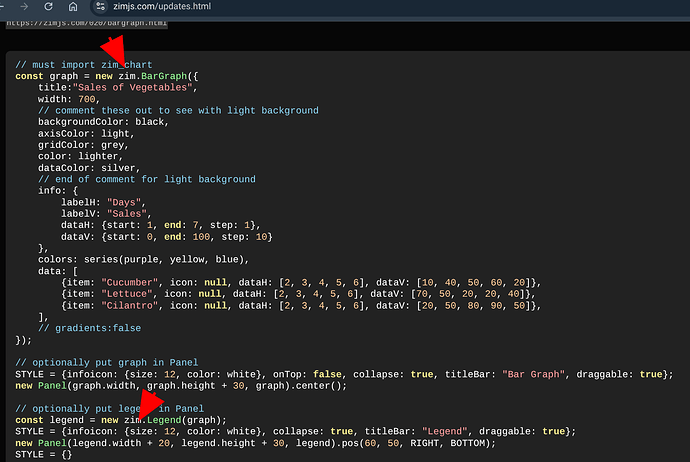Click the titleBar string "Legend"
Image resolution: width=690 pixels, height=462 pixels.
click(x=444, y=432)
